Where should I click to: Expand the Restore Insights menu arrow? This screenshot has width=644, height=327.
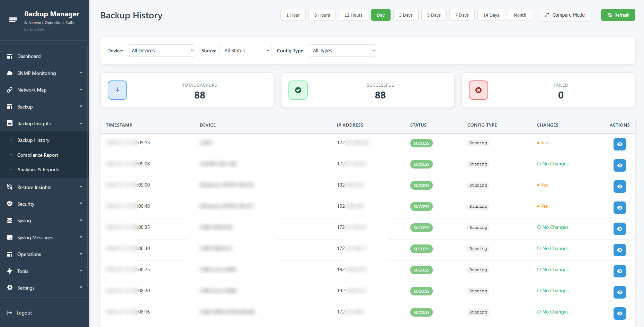point(81,187)
